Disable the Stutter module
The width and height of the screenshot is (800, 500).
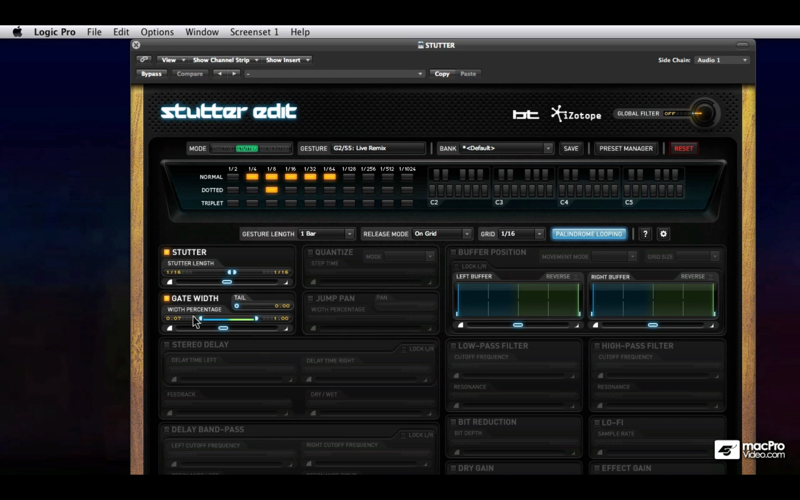click(166, 252)
